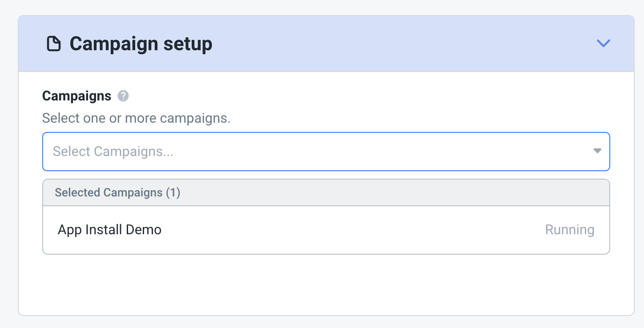
Task: Click the document icon beside Campaign setup
Action: click(x=54, y=44)
